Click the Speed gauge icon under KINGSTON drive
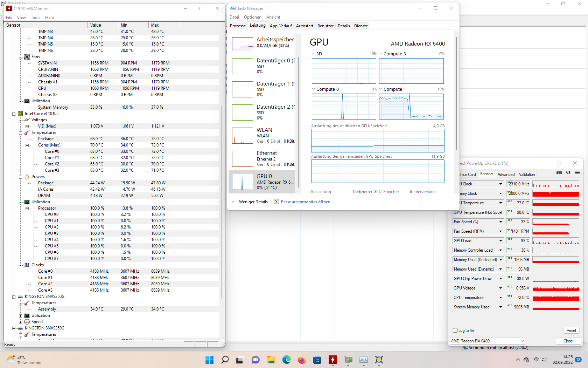 click(27, 322)
